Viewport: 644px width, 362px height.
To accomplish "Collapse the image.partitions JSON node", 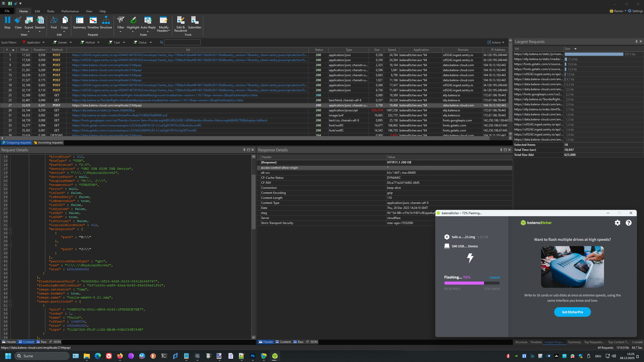I will tap(11, 301).
